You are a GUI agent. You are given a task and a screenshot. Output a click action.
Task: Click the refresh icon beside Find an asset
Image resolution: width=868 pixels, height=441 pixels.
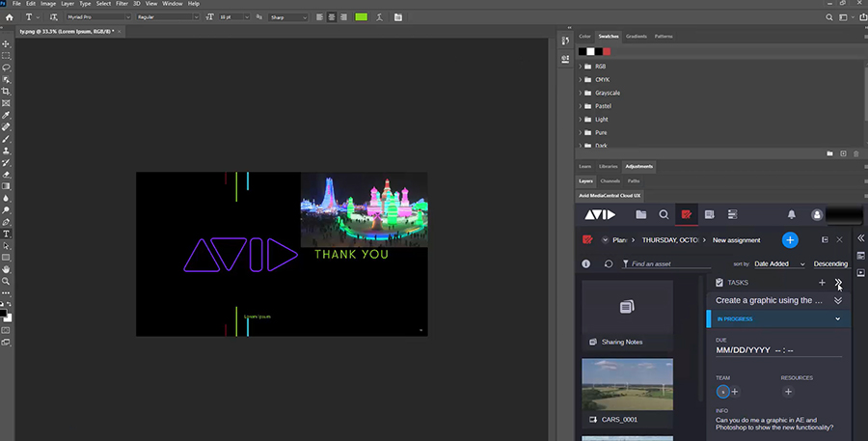[609, 263]
